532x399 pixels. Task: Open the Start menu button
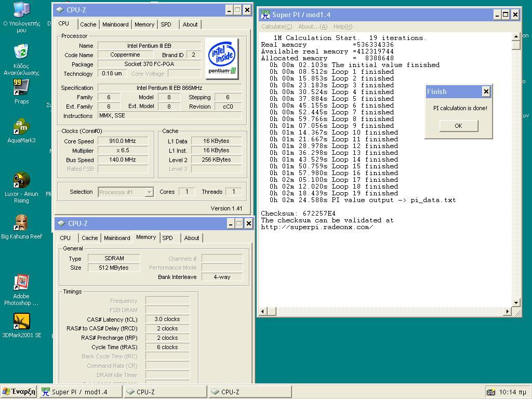coord(19,392)
